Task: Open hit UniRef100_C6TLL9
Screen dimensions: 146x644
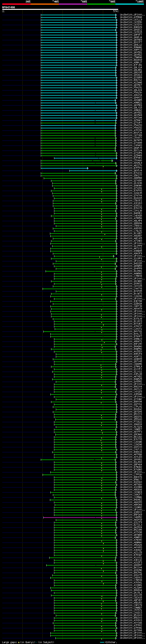Action: pyautogui.click(x=131, y=20)
